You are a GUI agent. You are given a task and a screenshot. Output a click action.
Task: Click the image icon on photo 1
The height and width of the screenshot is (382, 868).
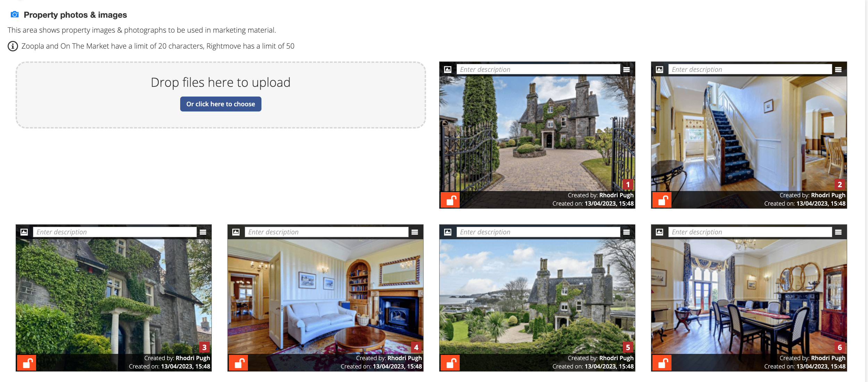click(x=448, y=69)
